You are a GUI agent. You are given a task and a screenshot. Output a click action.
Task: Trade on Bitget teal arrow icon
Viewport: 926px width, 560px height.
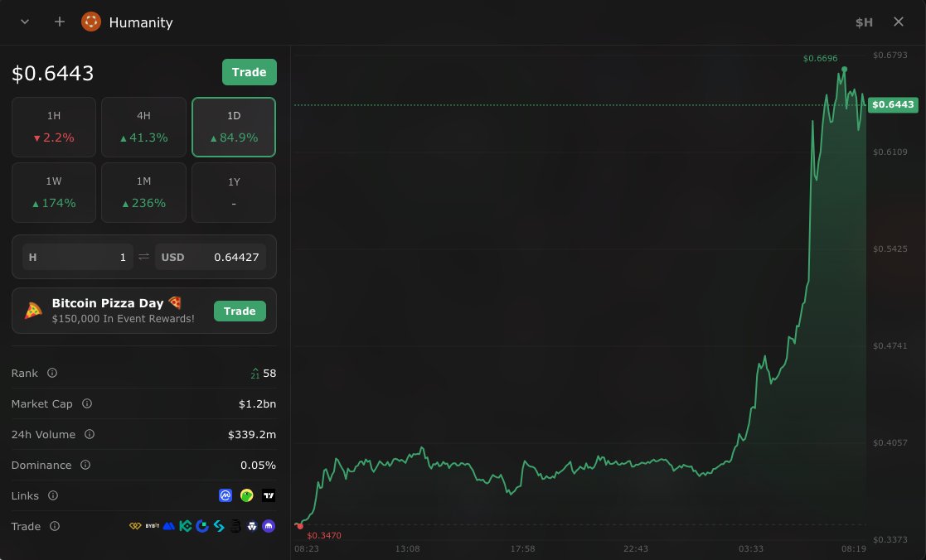tap(219, 526)
